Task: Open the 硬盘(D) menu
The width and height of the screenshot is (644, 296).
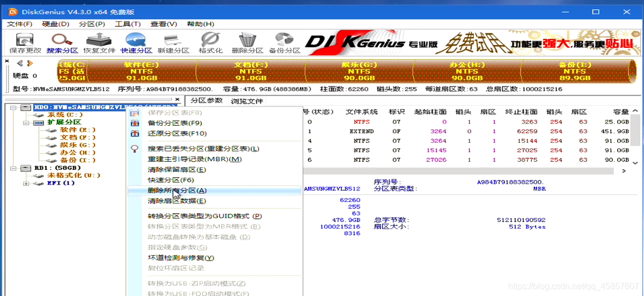Action: pyautogui.click(x=56, y=24)
